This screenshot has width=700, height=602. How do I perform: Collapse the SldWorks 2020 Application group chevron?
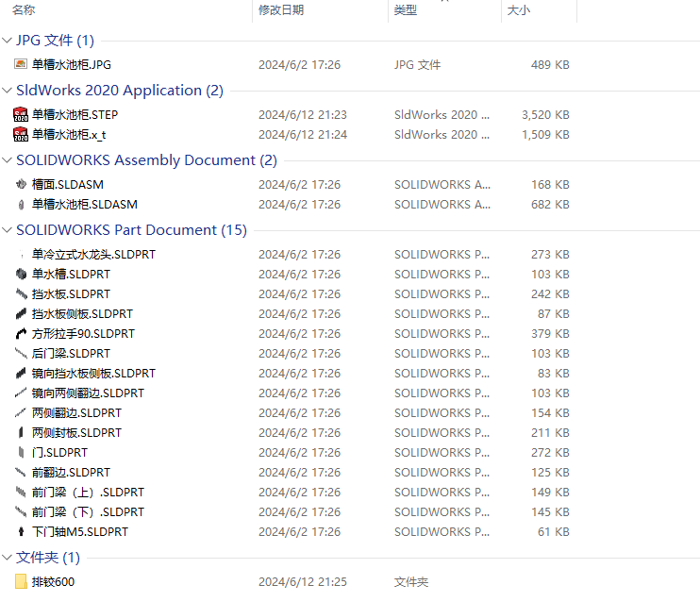coord(7,91)
